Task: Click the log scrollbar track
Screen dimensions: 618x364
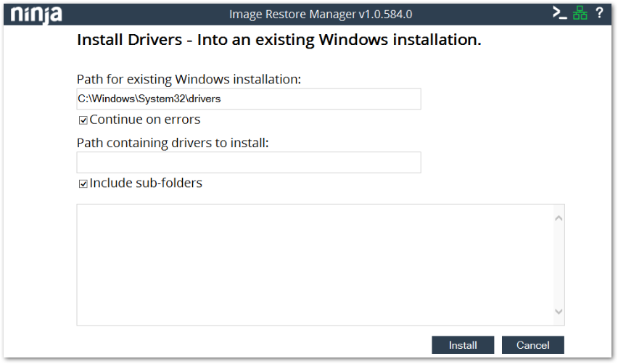Action: point(559,265)
